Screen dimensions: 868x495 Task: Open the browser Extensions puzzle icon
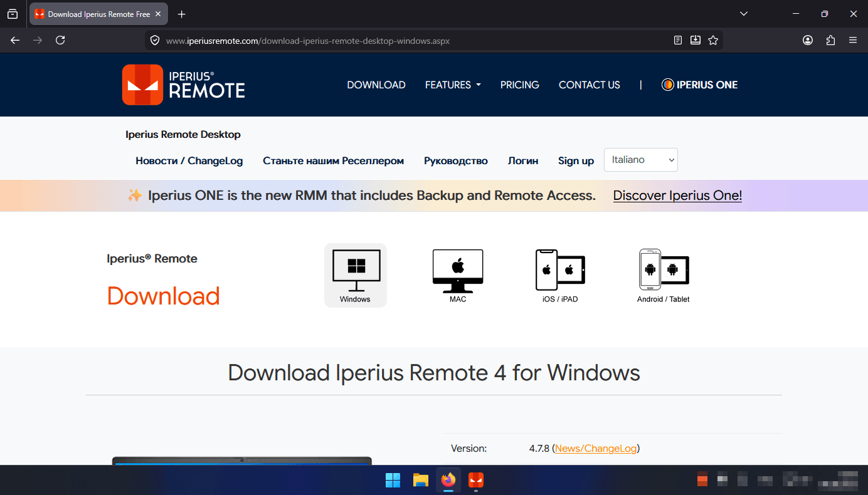pyautogui.click(x=830, y=40)
